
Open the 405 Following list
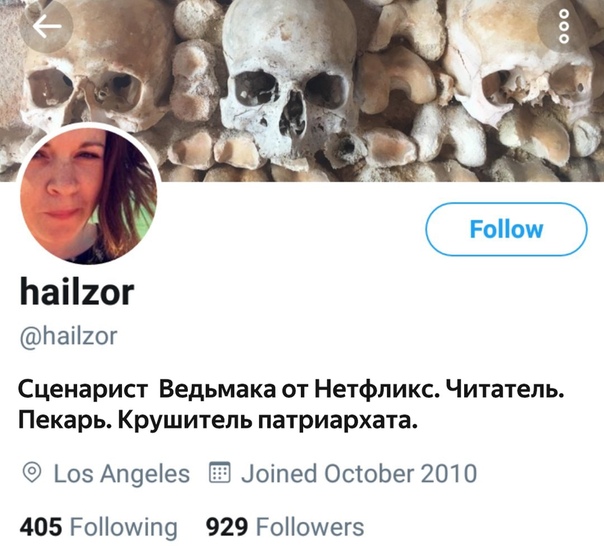coord(99,527)
